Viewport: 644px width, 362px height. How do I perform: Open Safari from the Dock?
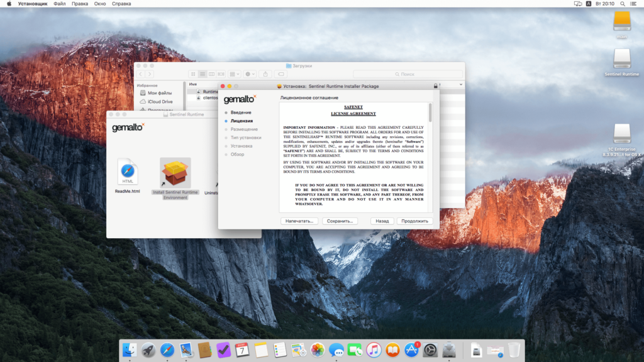[167, 350]
